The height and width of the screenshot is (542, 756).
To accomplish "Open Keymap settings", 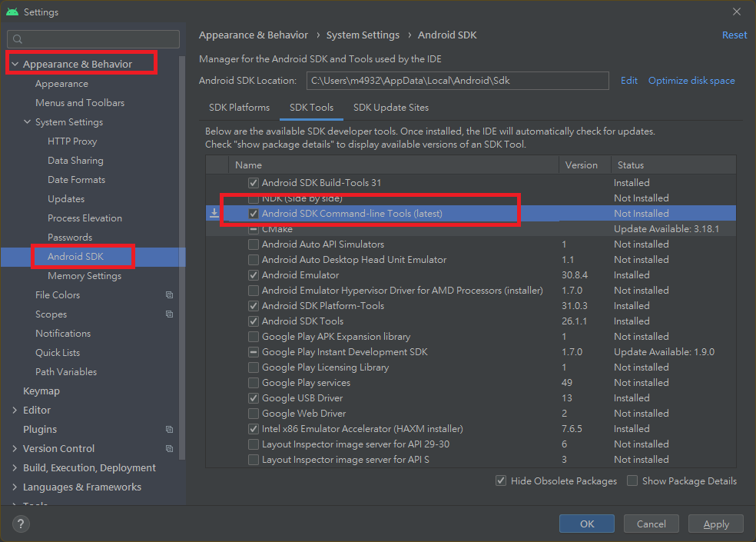I will 41,391.
